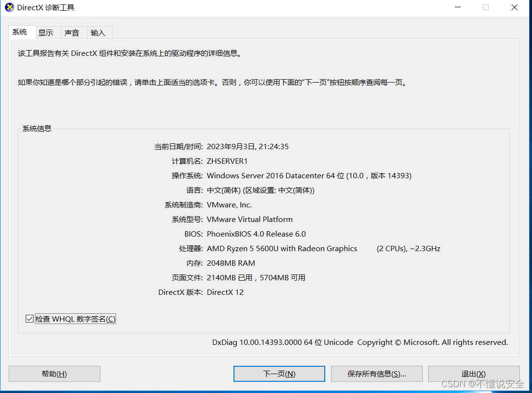Select the computer name ZHSERVER1

[x=227, y=161]
